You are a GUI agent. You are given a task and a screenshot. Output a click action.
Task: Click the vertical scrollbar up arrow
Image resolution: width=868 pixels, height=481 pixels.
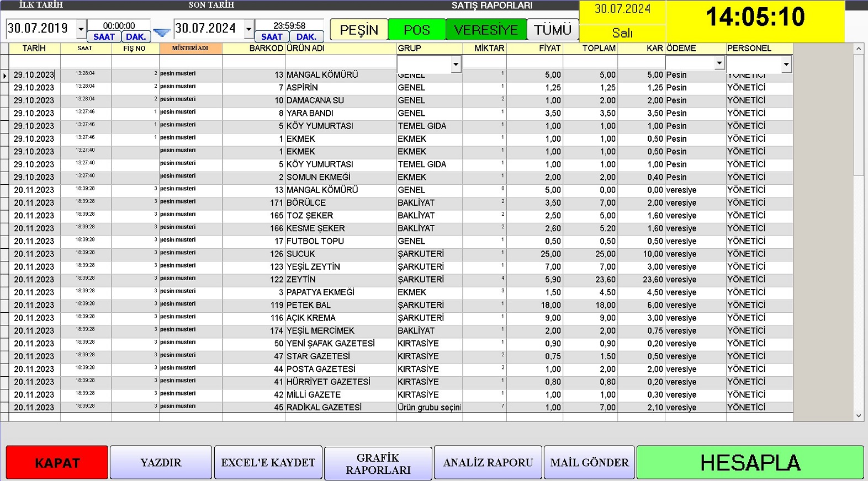(x=858, y=49)
